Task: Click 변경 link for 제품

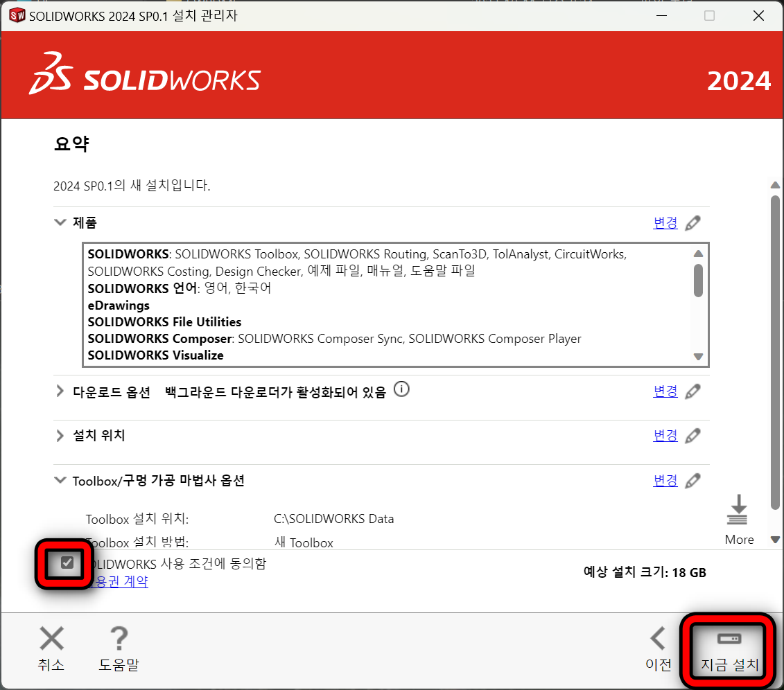Action: pos(665,223)
